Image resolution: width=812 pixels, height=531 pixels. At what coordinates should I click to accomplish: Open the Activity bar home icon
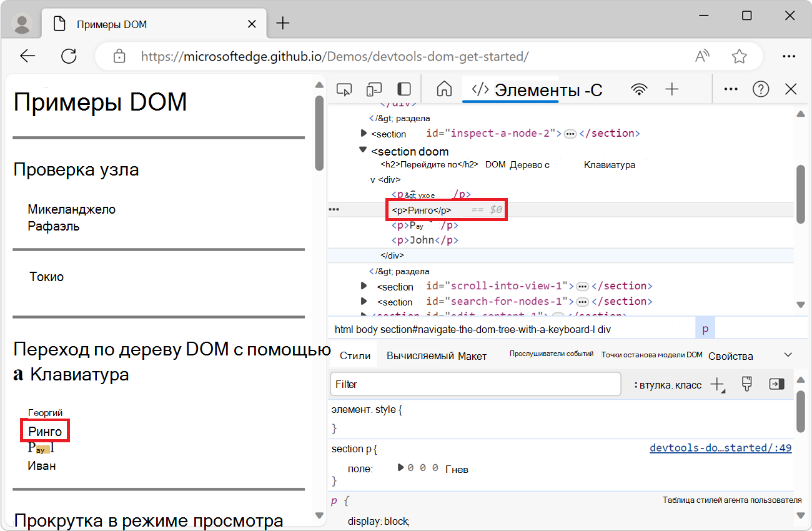tap(444, 89)
